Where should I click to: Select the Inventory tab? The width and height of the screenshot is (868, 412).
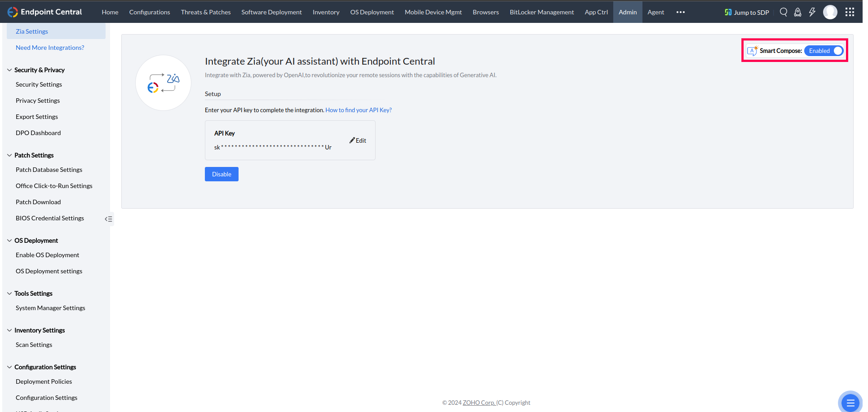point(326,12)
